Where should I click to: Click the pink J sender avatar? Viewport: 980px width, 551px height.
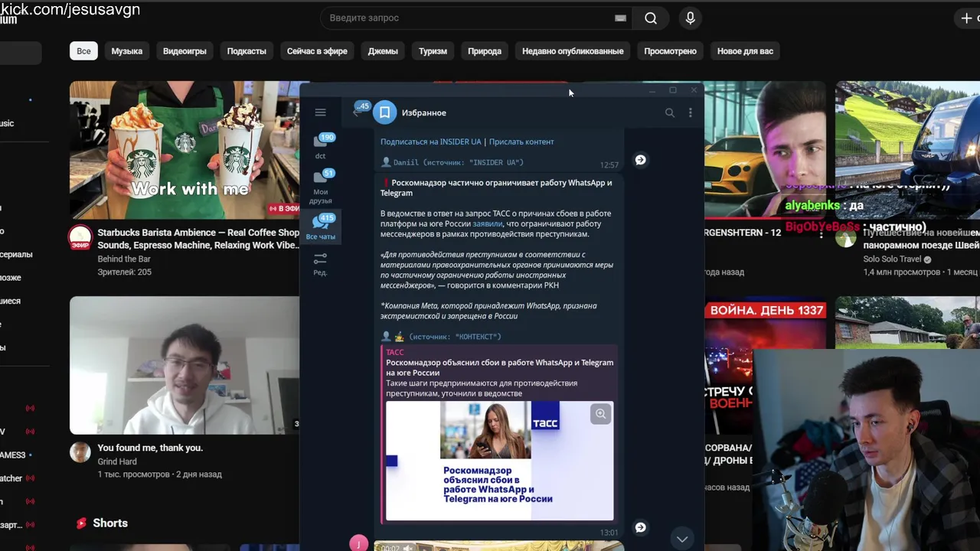358,543
